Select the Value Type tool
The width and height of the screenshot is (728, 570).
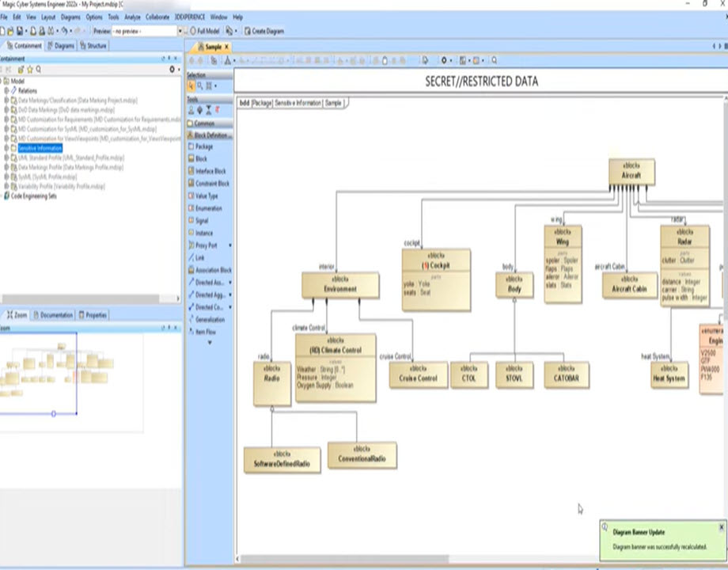[x=206, y=196]
